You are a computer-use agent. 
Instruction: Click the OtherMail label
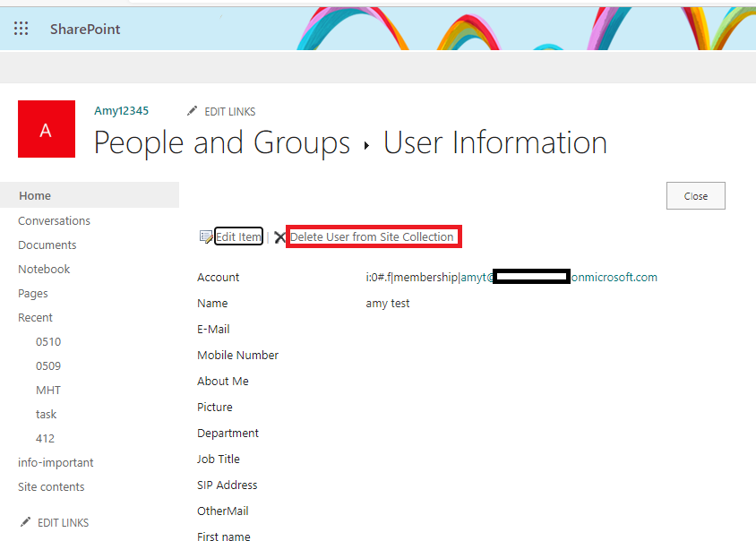pos(223,511)
